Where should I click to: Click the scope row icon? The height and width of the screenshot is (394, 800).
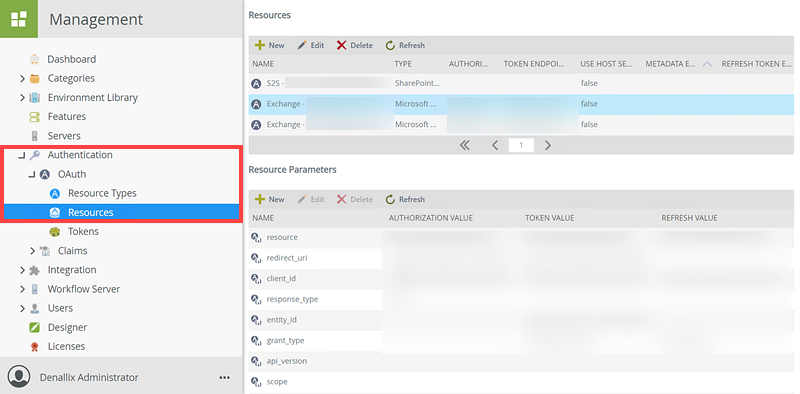tap(256, 382)
